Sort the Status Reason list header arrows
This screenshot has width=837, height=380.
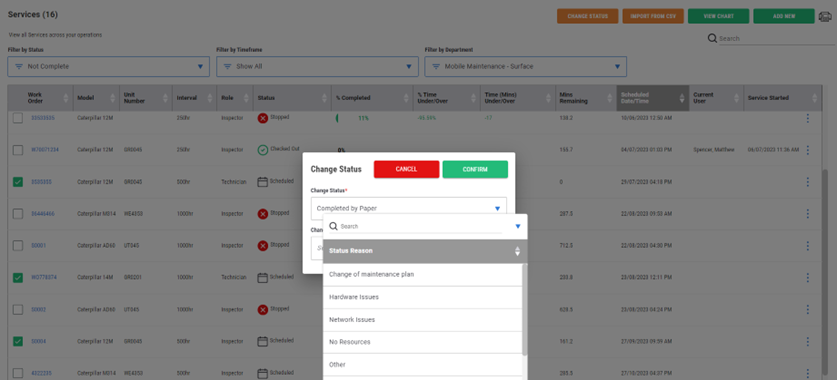click(517, 251)
